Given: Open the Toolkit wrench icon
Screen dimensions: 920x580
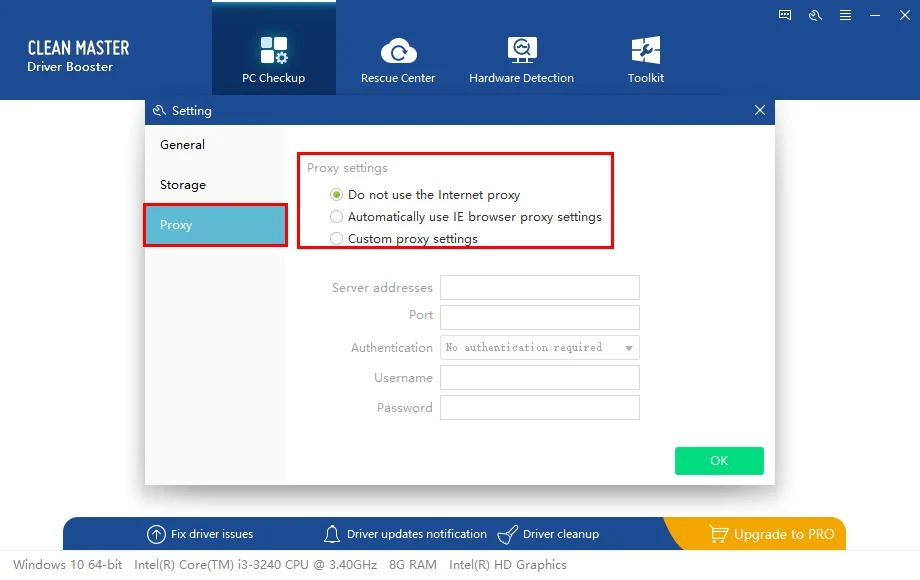Looking at the screenshot, I should [x=645, y=50].
